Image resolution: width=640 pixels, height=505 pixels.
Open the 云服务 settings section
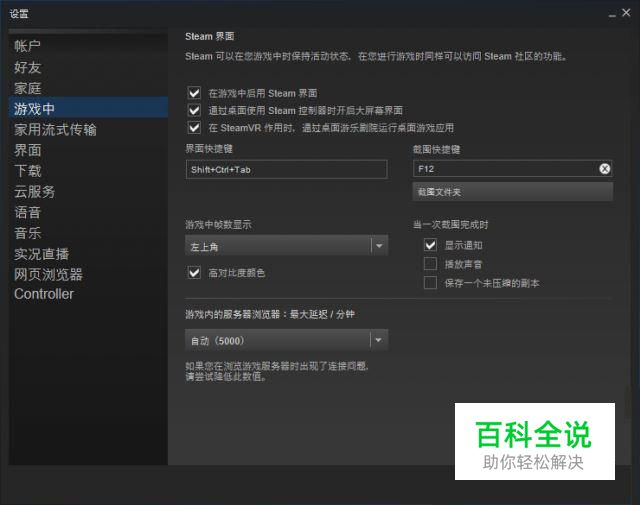click(x=88, y=191)
